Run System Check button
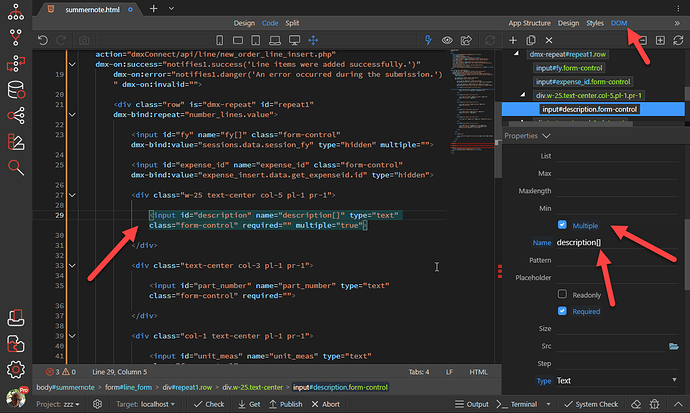Image resolution: width=690 pixels, height=413 pixels. 591,404
